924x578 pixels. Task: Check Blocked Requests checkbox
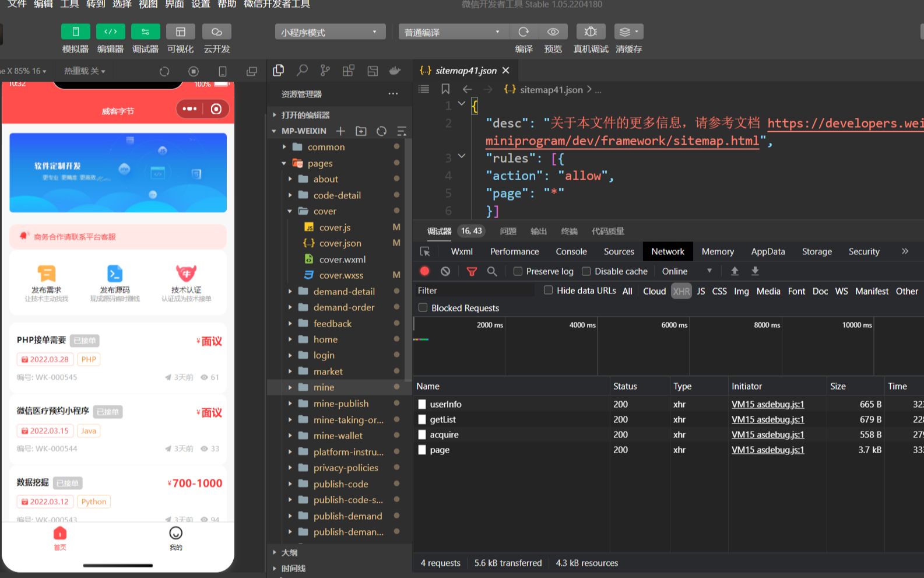pyautogui.click(x=423, y=307)
